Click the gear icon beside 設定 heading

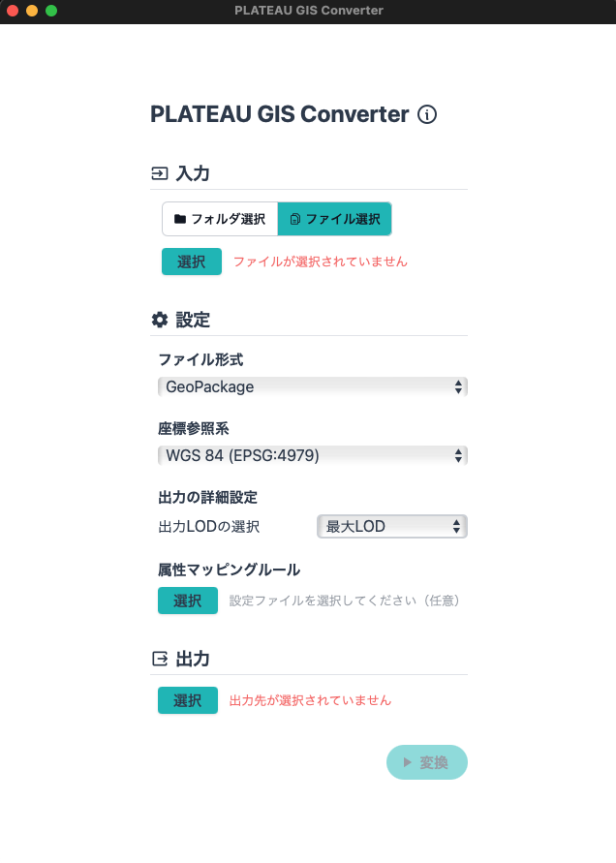(x=158, y=320)
